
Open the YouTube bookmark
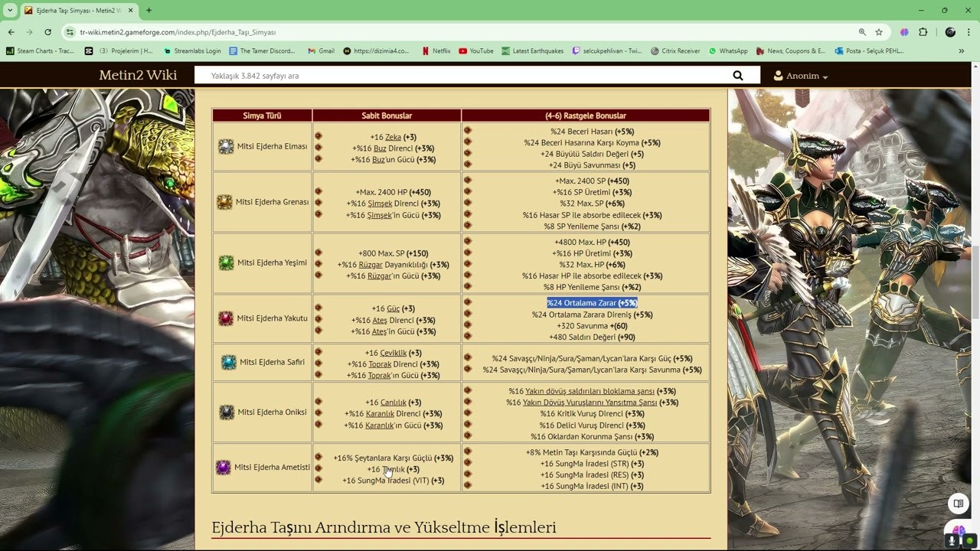(x=475, y=51)
